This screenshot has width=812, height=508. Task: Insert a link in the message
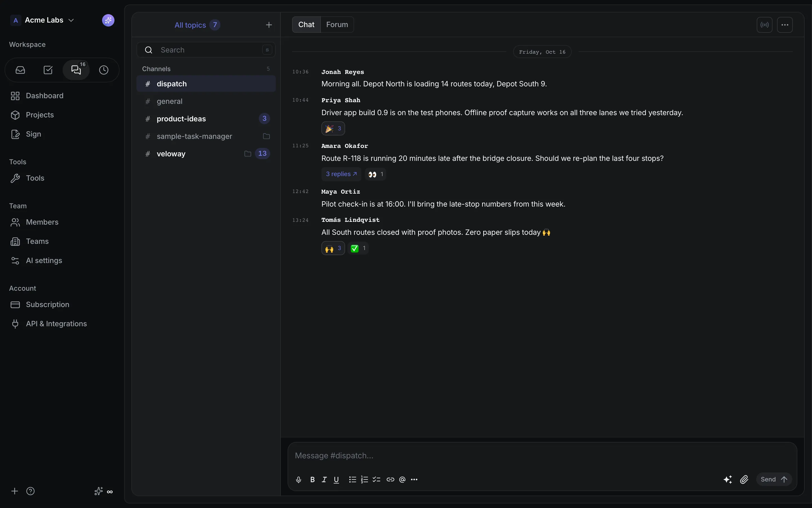click(390, 479)
